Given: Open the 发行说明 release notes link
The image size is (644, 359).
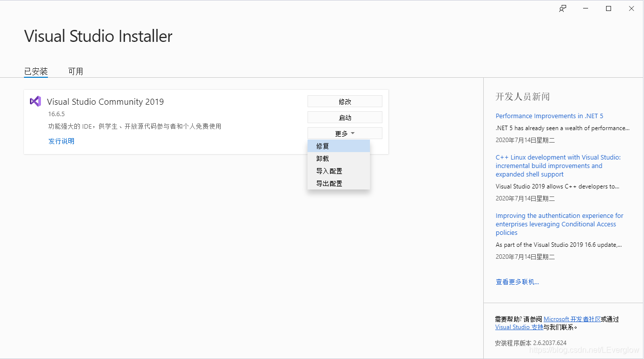Looking at the screenshot, I should [61, 141].
